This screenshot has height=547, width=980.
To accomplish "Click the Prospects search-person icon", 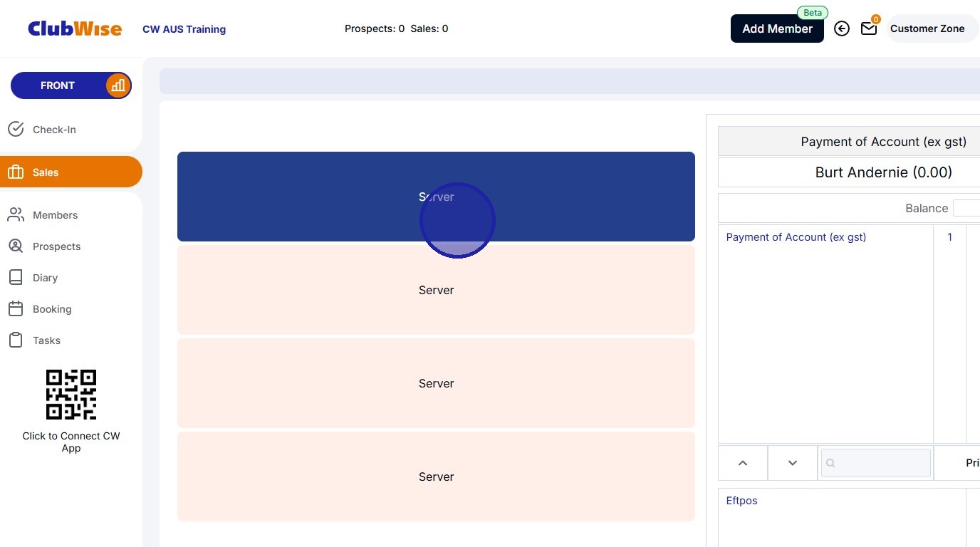I will pos(16,246).
